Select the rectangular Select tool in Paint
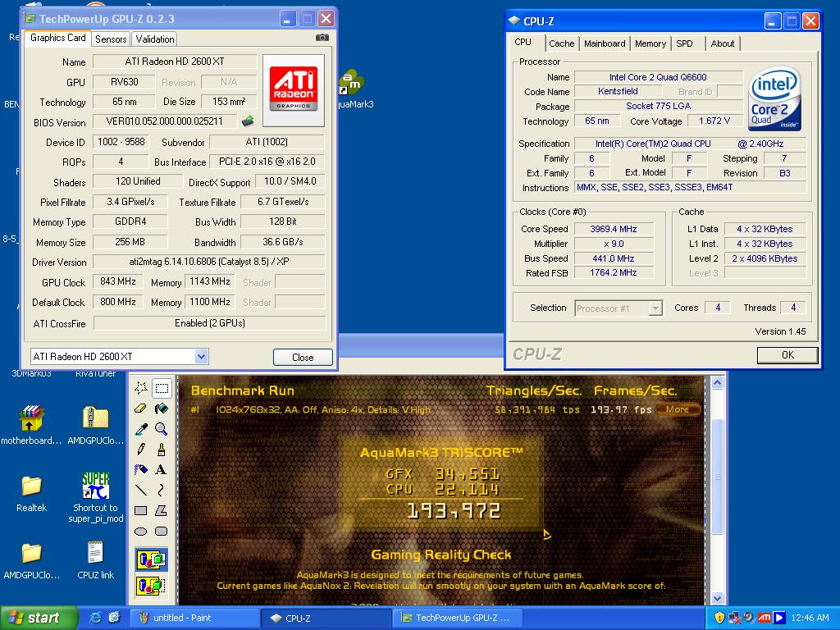Screen dimensions: 840x630 pos(162,388)
